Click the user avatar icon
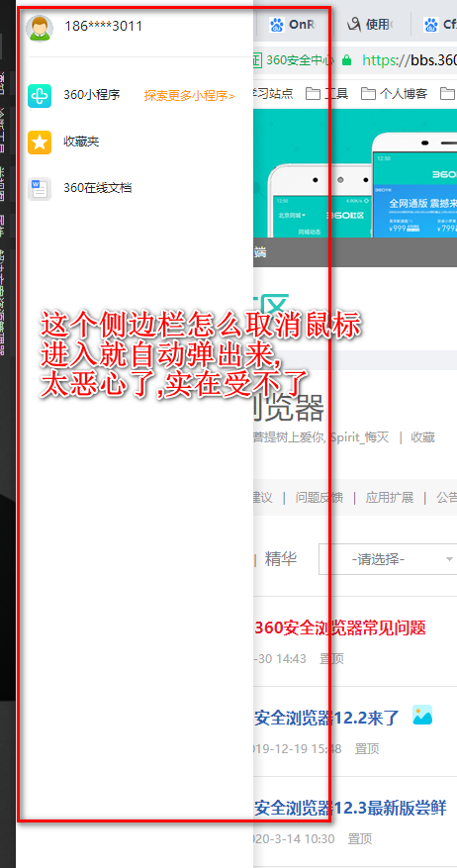Viewport: 457px width, 868px height. pyautogui.click(x=40, y=29)
